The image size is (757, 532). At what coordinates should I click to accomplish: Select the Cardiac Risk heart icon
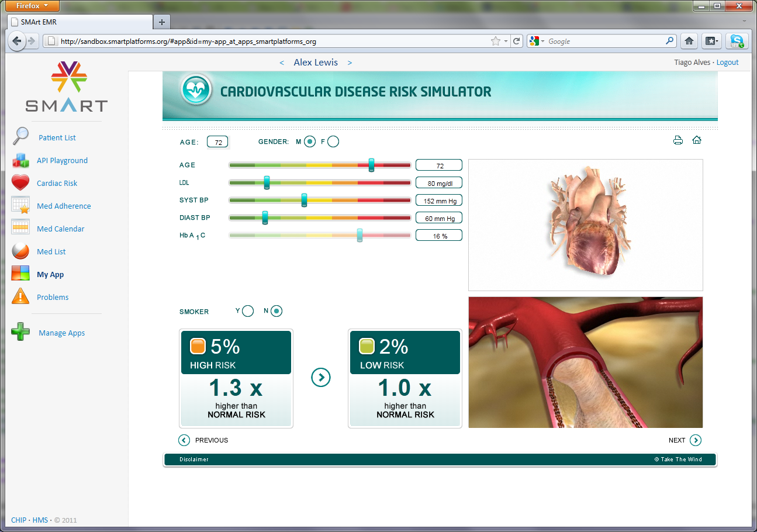(20, 182)
